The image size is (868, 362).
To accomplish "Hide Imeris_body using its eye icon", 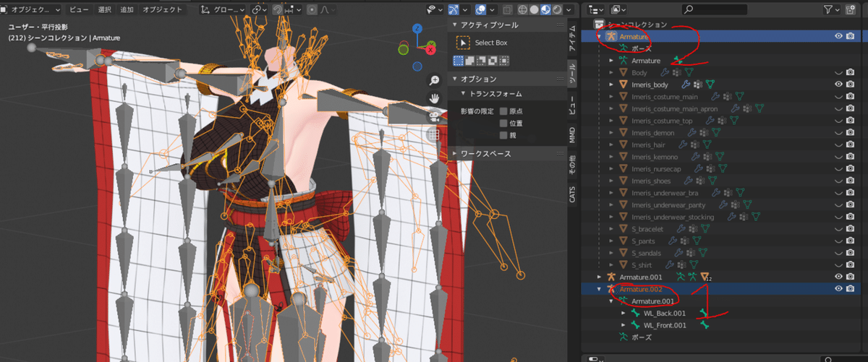I will [x=839, y=85].
